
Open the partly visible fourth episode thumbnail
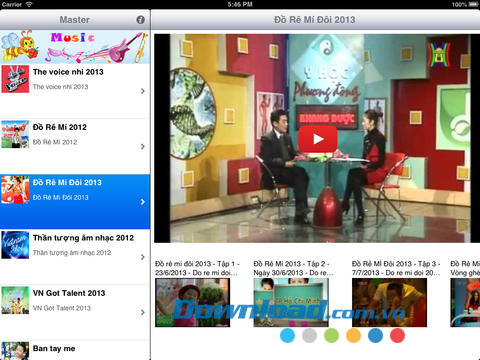[x=465, y=303]
